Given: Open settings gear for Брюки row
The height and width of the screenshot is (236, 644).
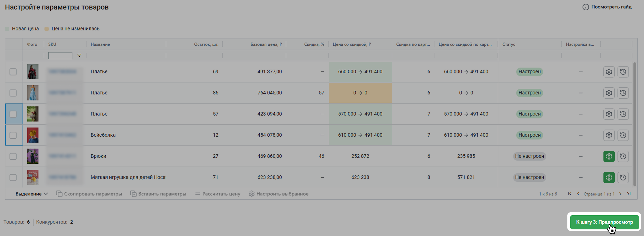Looking at the screenshot, I should (x=609, y=156).
